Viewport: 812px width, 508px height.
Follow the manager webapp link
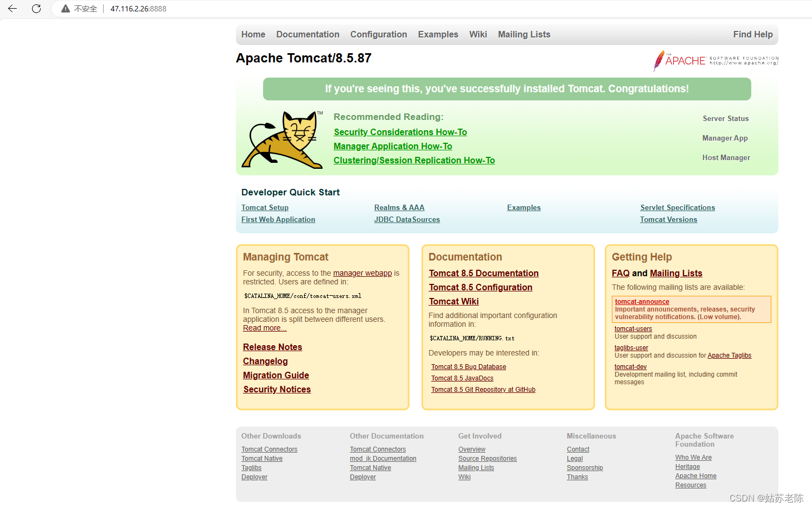362,273
